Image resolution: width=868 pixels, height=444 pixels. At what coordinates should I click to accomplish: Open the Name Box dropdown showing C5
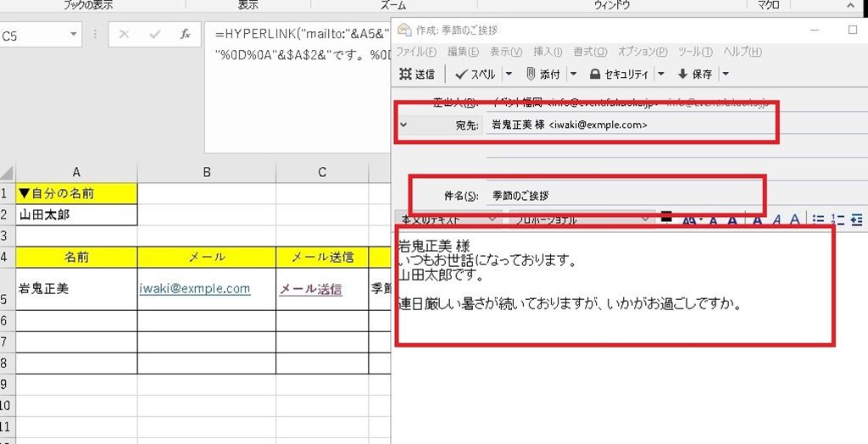(x=75, y=36)
